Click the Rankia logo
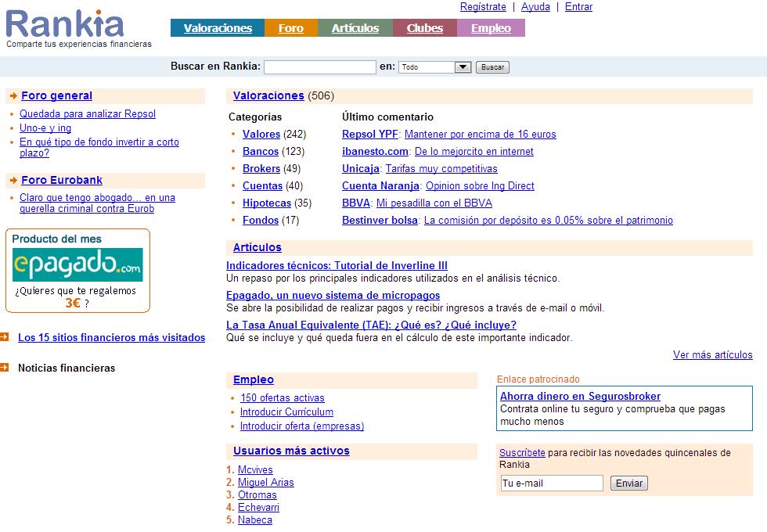 point(64,23)
